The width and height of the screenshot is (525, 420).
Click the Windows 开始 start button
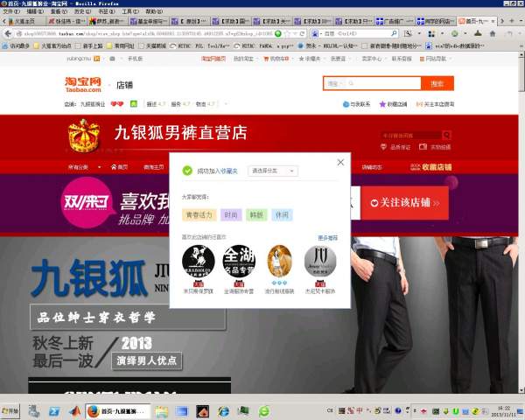point(10,411)
